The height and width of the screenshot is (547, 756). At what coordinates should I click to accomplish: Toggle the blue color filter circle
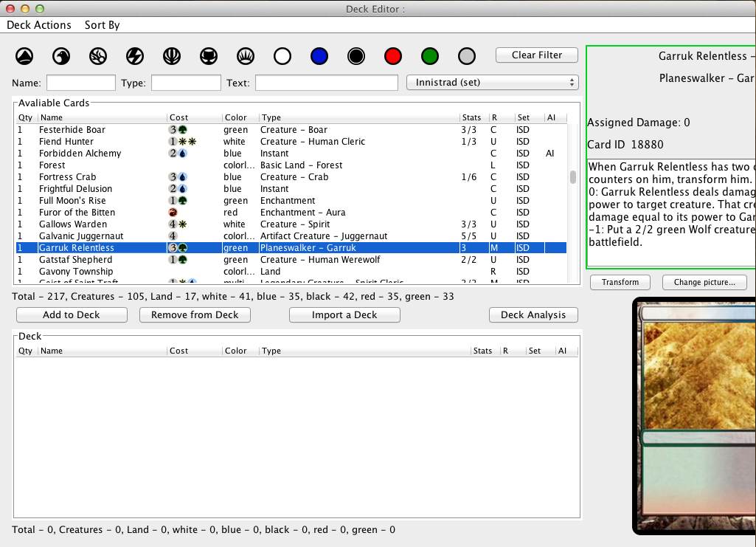pyautogui.click(x=319, y=56)
